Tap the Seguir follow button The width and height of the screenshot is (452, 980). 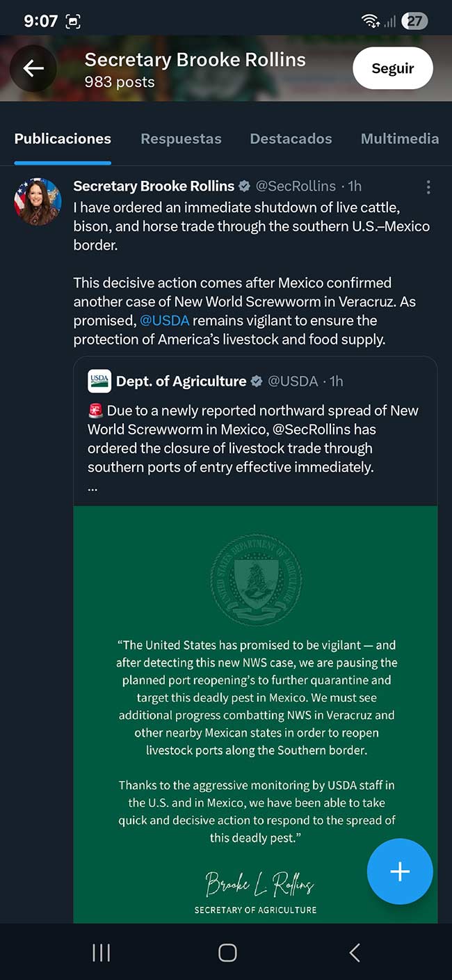click(392, 68)
